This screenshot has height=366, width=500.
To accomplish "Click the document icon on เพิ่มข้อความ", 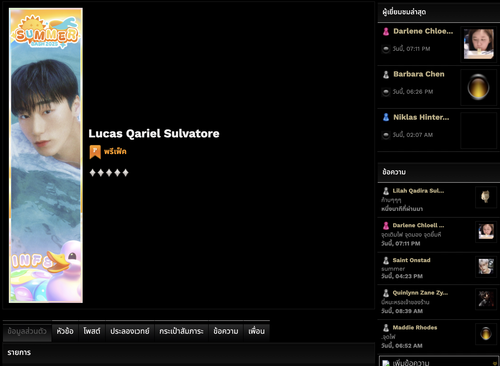I will [x=385, y=363].
